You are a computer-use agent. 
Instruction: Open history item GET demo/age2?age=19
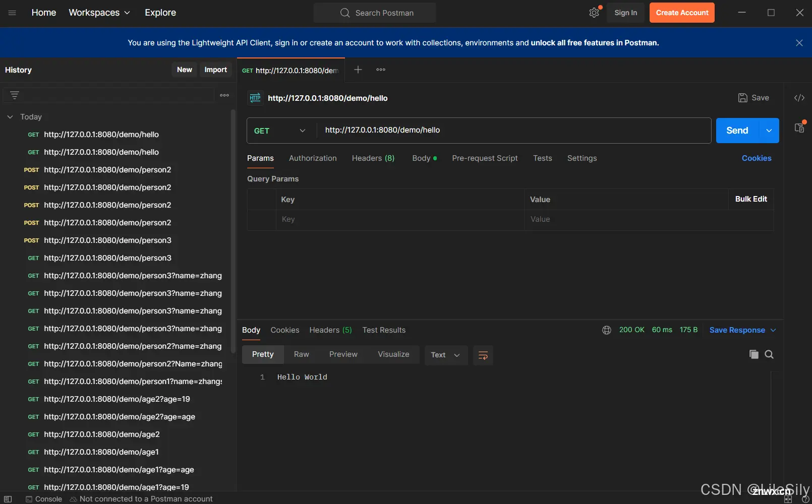(x=116, y=399)
